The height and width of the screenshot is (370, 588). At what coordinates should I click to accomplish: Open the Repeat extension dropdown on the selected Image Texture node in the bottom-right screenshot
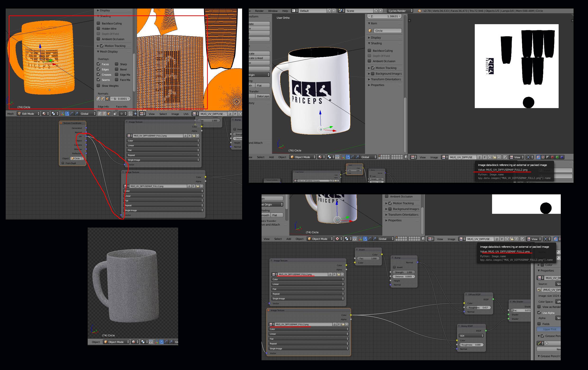[x=309, y=343]
